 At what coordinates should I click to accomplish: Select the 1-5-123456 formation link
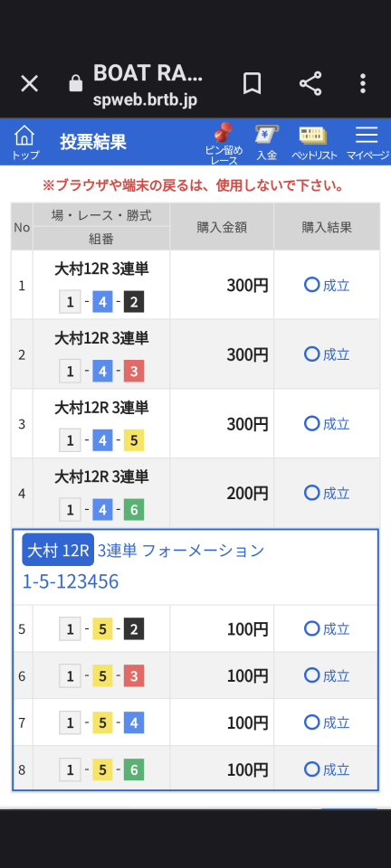pos(71,581)
